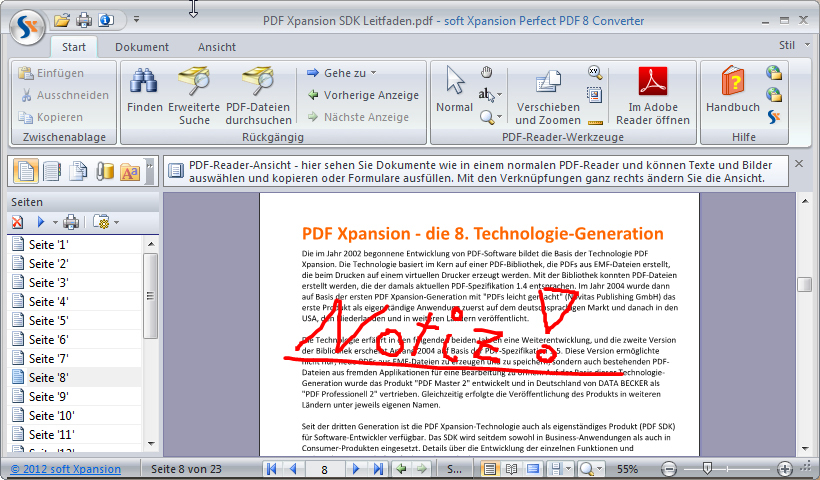Click the second globe folder icon in Hilfe
This screenshot has width=820, height=480.
tap(774, 94)
